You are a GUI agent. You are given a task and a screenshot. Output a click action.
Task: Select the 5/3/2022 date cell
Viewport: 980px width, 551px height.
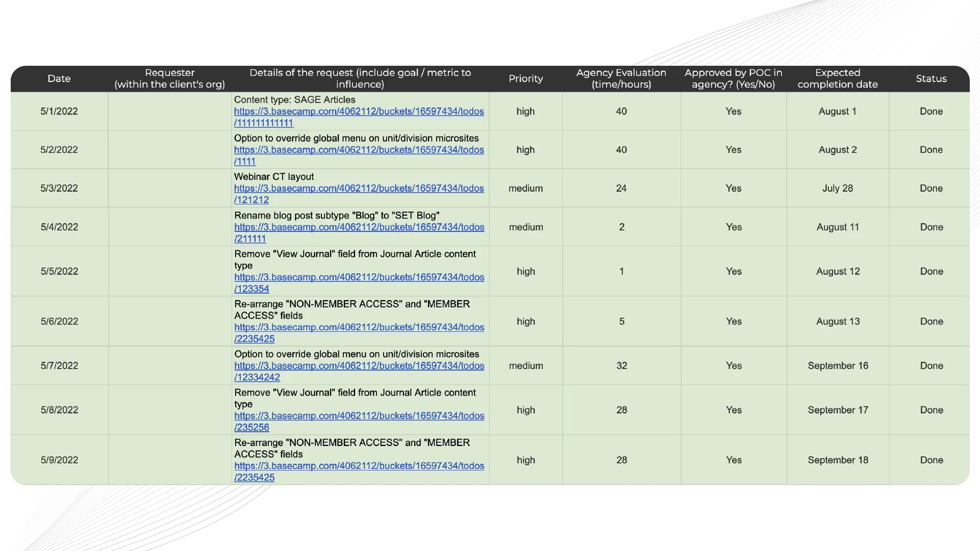pyautogui.click(x=59, y=188)
